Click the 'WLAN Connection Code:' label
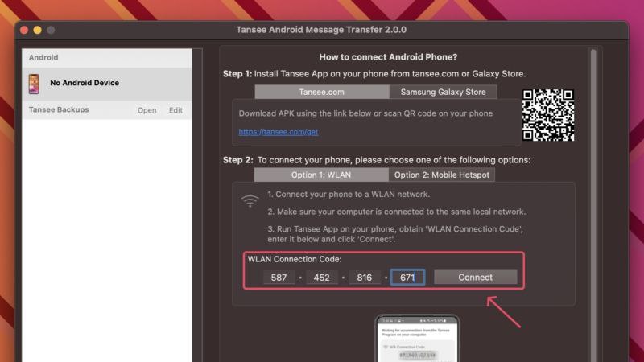Image resolution: width=644 pixels, height=362 pixels. tap(295, 259)
